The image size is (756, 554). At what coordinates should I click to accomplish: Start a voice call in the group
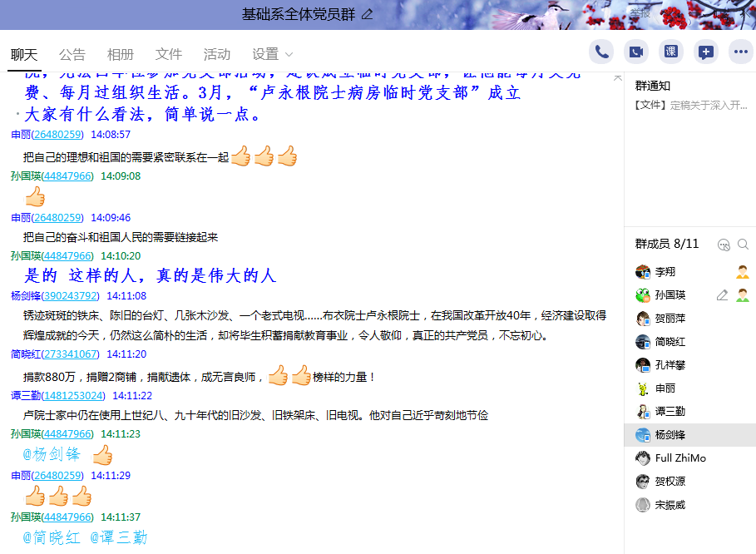(x=601, y=52)
